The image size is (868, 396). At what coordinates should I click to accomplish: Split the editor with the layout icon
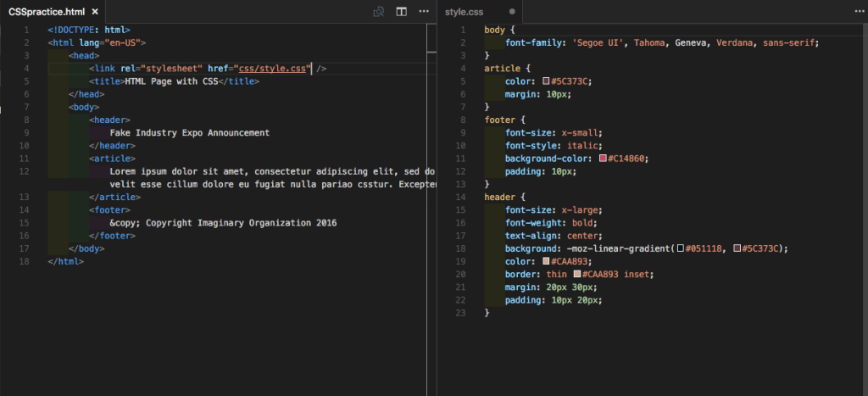coord(402,12)
